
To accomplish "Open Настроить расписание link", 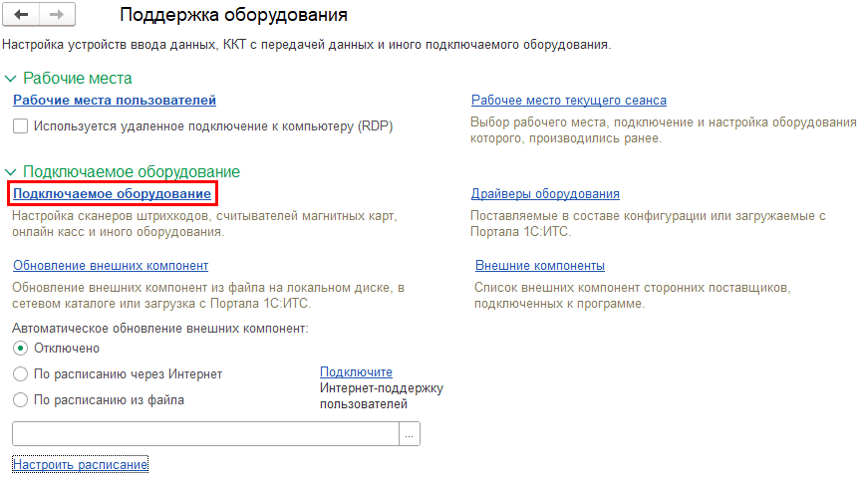I will coord(80,465).
